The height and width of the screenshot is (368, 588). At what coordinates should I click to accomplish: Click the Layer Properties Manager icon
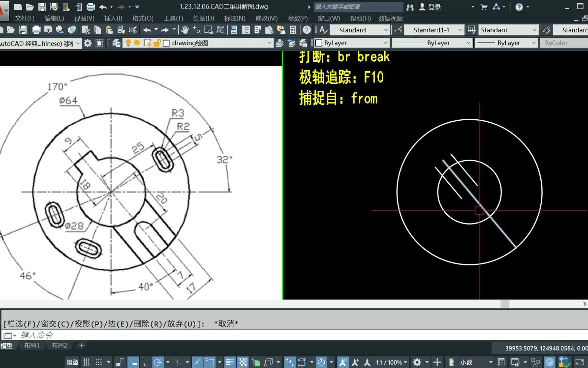point(116,43)
